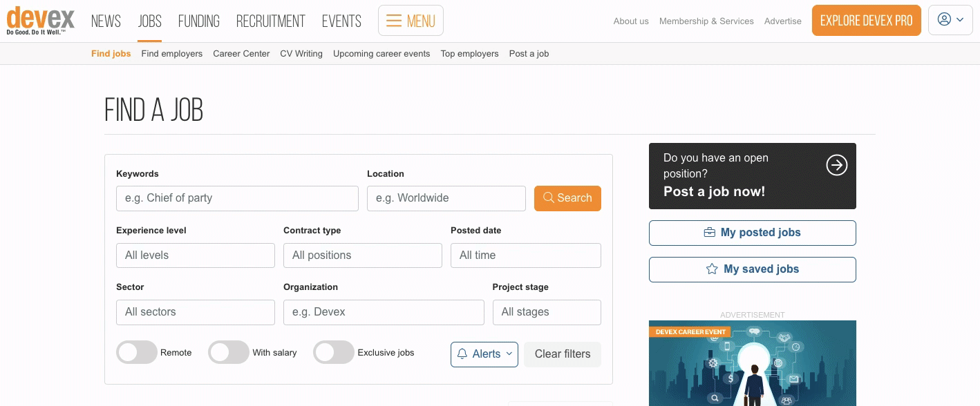
Task: Click the star icon on My saved jobs
Action: click(x=712, y=269)
